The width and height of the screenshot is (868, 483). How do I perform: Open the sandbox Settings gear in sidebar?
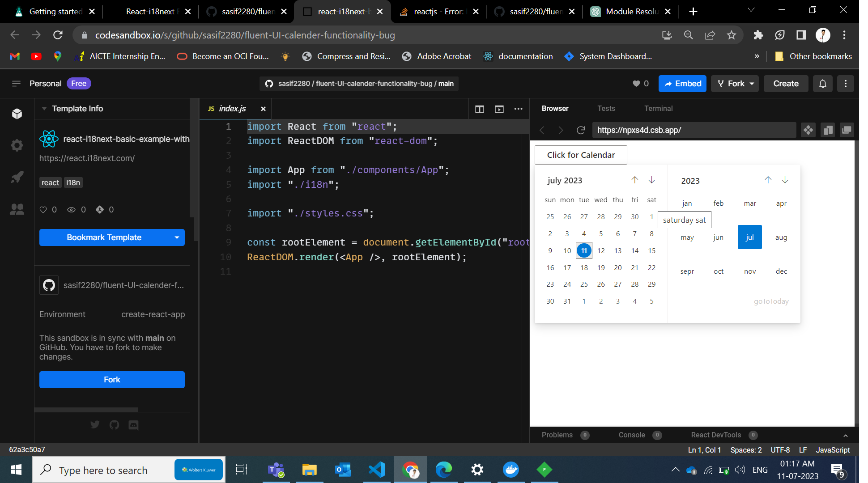[17, 145]
